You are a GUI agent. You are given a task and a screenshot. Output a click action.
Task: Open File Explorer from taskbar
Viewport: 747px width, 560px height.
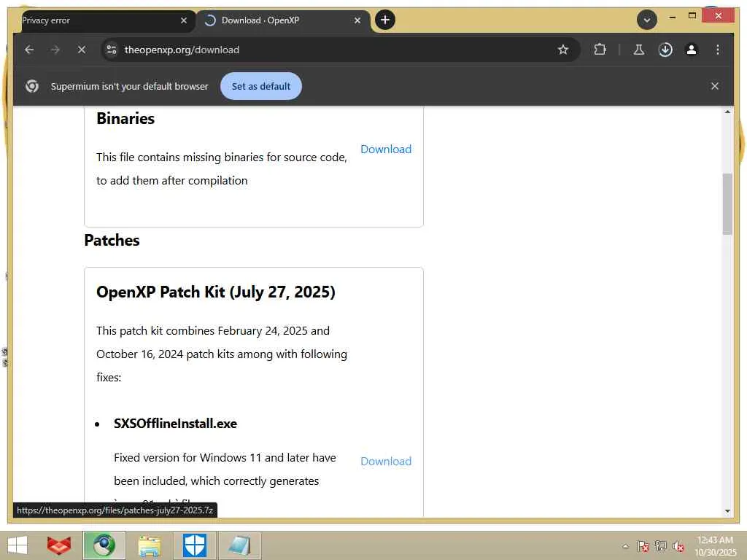[x=150, y=545]
